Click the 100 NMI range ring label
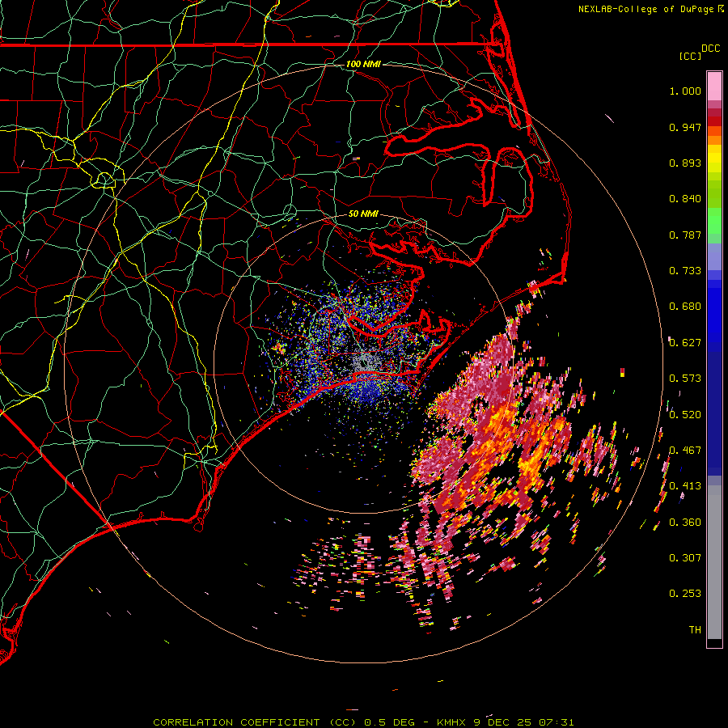Viewport: 728px width, 728px height. [363, 64]
